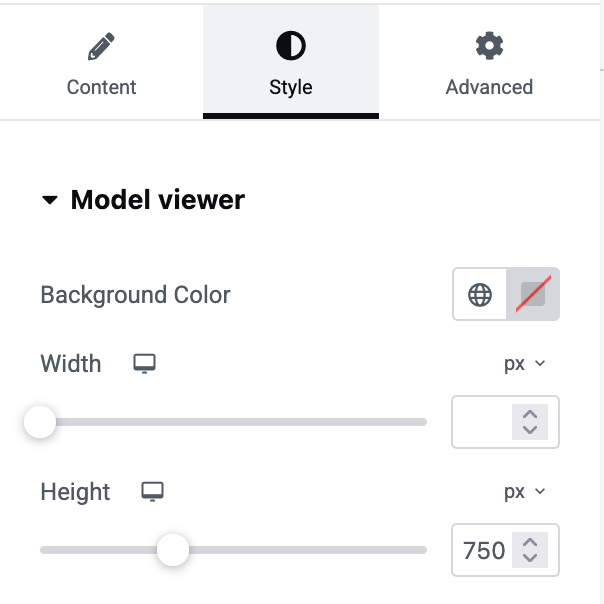Open the Width px unit dropdown

tap(525, 364)
